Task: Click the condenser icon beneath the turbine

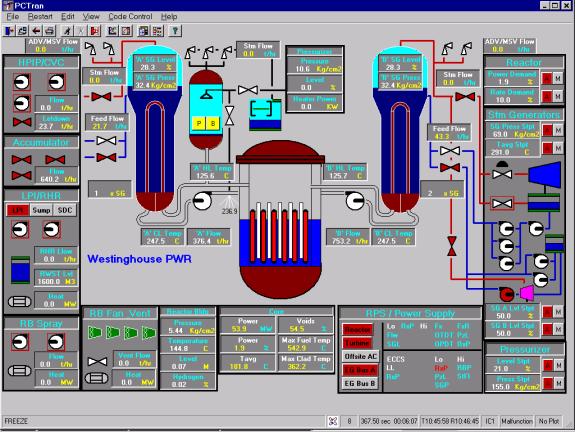Action: click(544, 202)
